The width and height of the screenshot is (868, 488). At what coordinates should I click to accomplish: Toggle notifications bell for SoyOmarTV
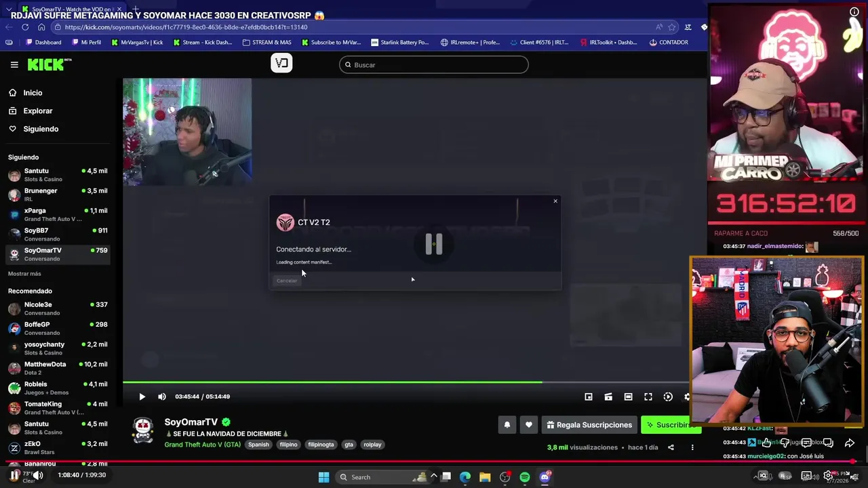(507, 425)
